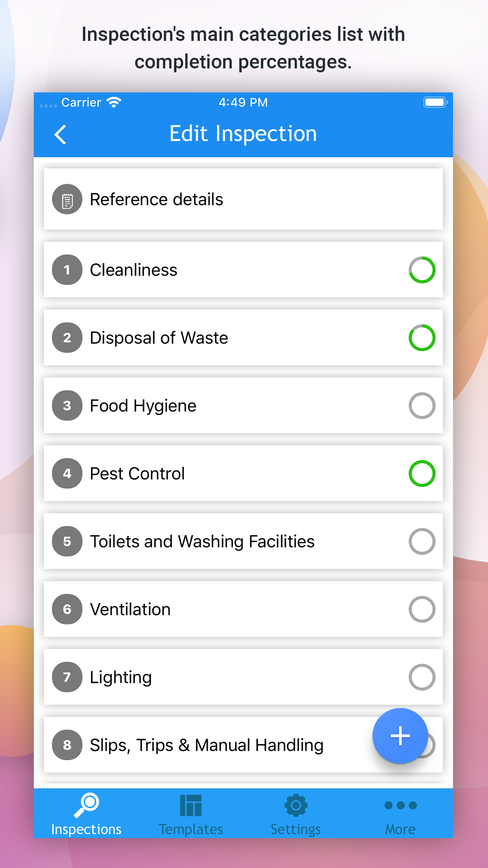Tap the Reference details clipboard icon
The height and width of the screenshot is (868, 488).
(x=67, y=199)
